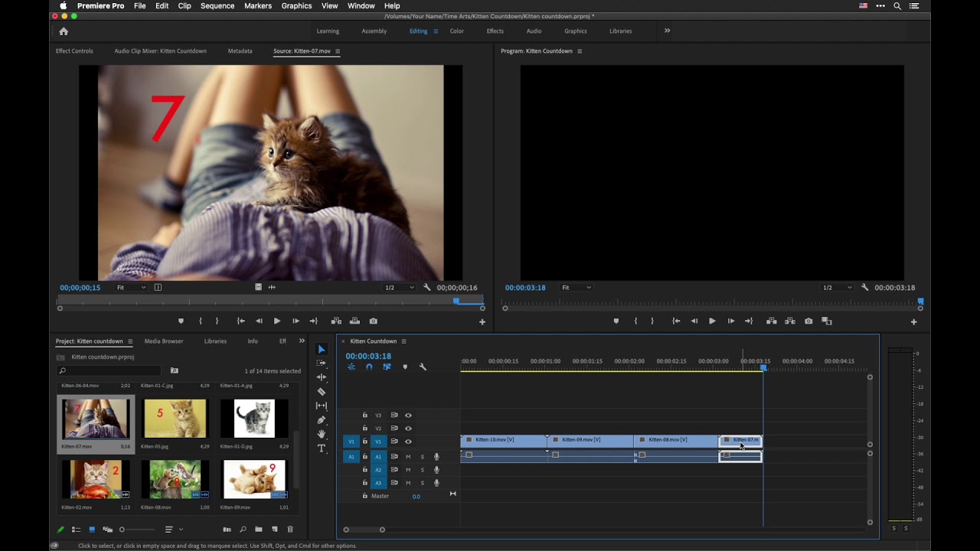Toggle Snap magnet in timeline

pyautogui.click(x=369, y=367)
